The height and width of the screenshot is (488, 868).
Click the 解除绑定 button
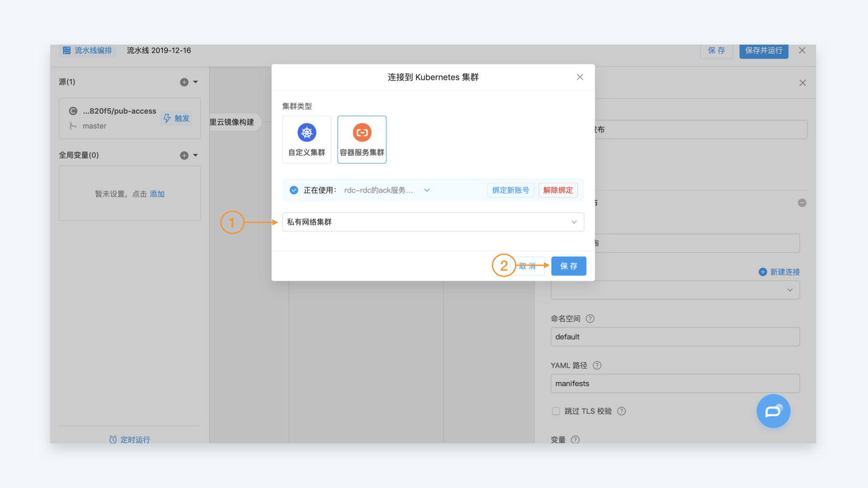[x=558, y=190]
